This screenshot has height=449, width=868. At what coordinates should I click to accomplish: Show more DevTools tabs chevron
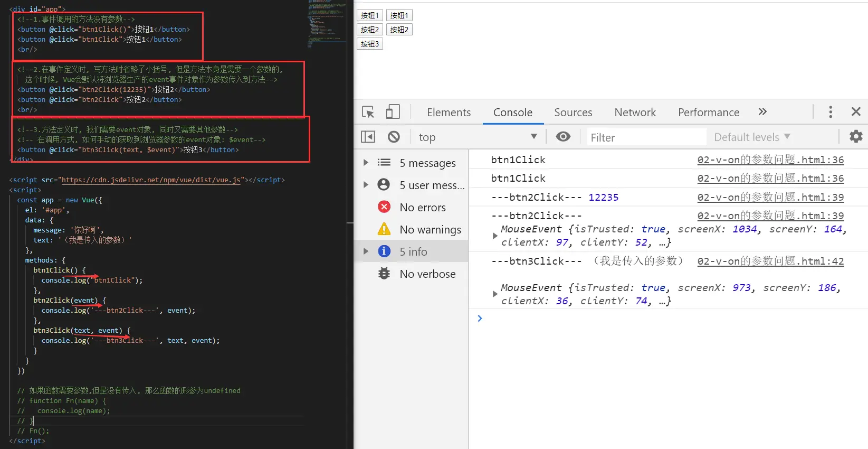tap(762, 111)
